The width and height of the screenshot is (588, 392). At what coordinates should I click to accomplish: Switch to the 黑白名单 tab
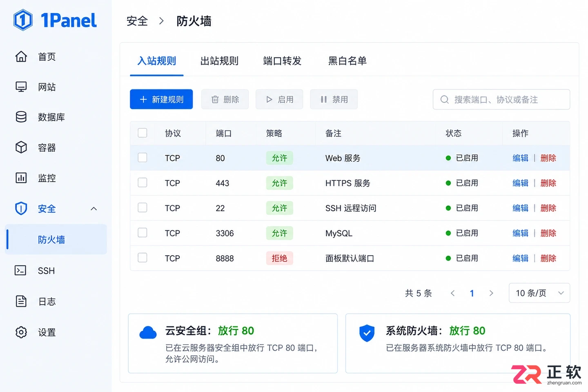click(347, 61)
